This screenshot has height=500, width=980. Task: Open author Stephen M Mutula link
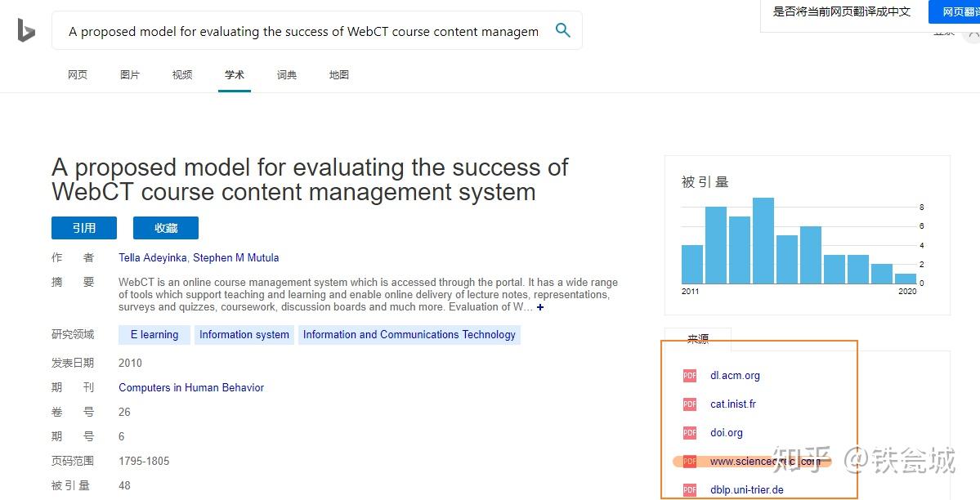(x=235, y=257)
